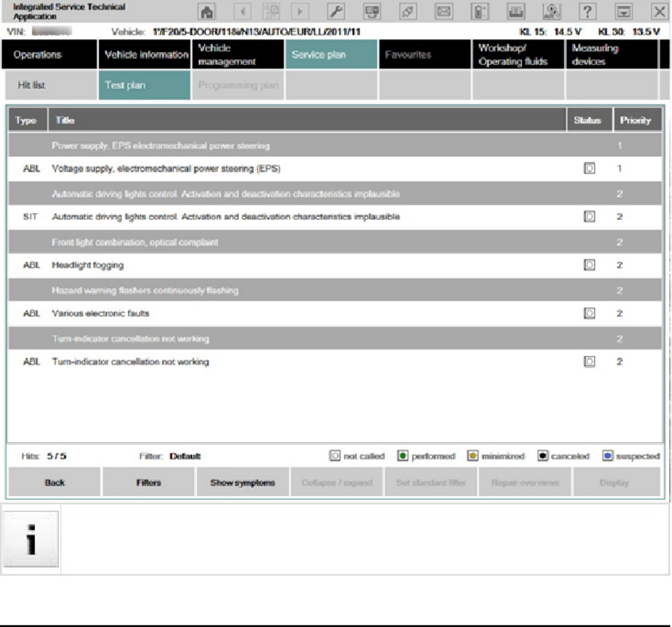Click the Back button

pyautogui.click(x=55, y=482)
